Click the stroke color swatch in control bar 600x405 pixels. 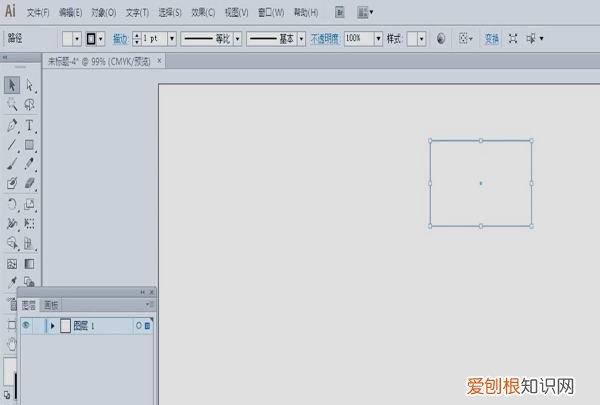point(95,38)
